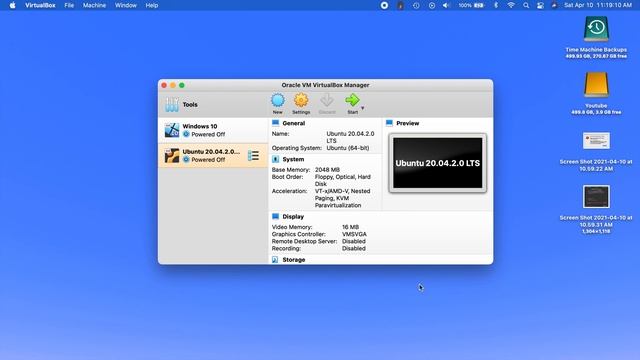
Task: Click the Storage disk icon
Action: 275,260
